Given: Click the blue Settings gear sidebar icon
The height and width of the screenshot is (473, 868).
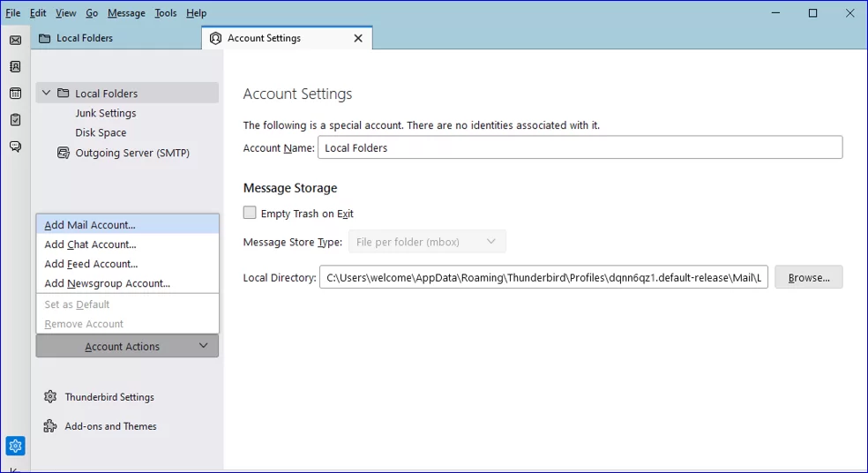Looking at the screenshot, I should click(x=16, y=446).
